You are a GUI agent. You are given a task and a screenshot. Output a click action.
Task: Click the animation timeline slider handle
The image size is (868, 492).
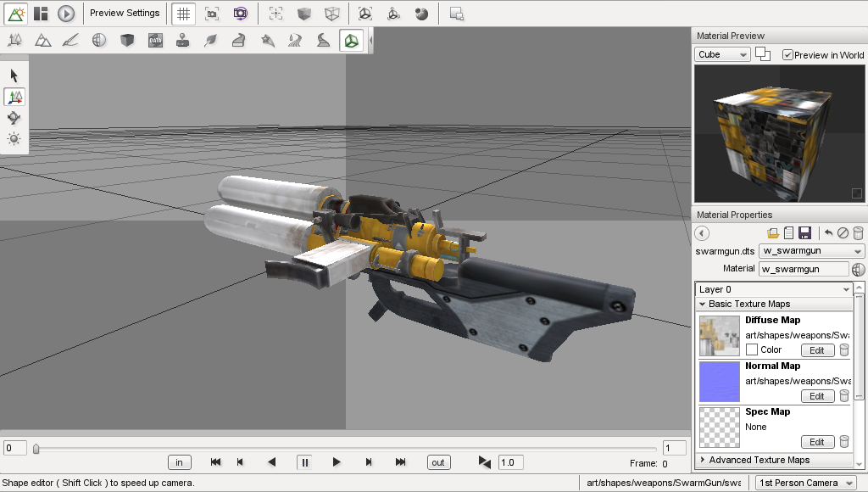click(36, 449)
